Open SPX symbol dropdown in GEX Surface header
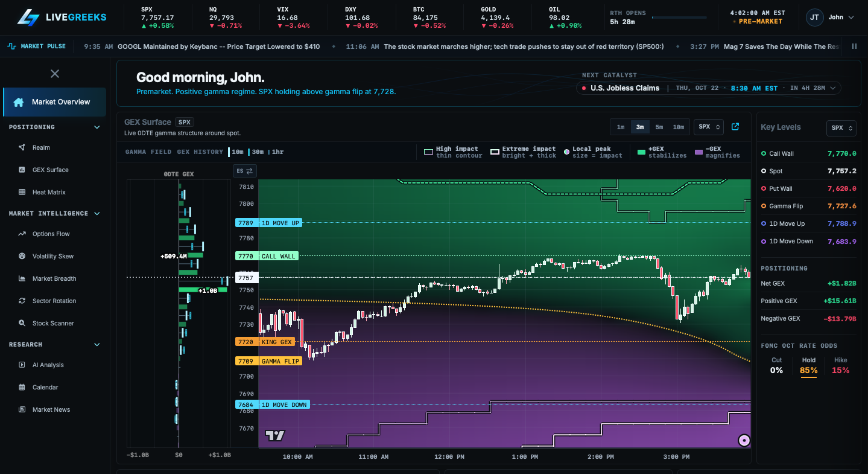The height and width of the screenshot is (474, 868). point(709,127)
